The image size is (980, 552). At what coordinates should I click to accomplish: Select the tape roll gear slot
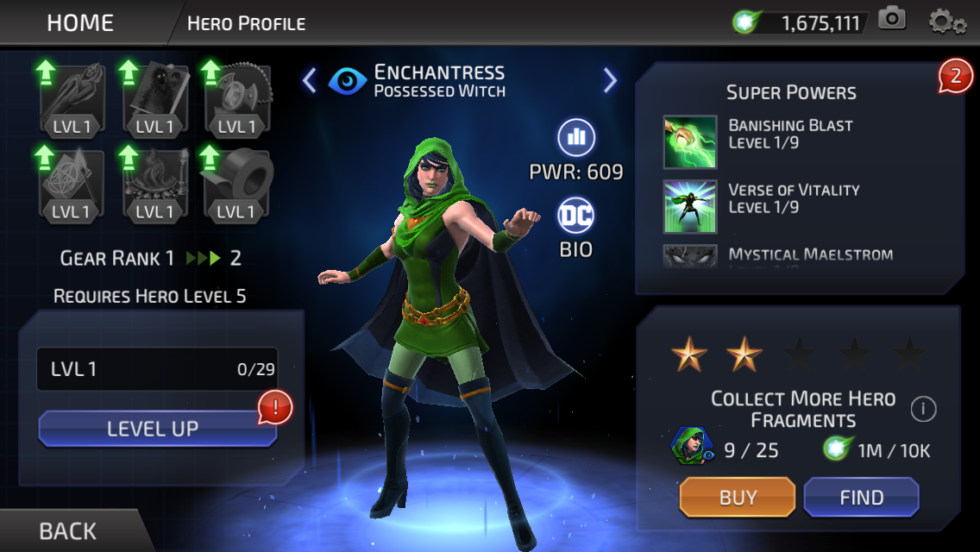click(x=237, y=184)
